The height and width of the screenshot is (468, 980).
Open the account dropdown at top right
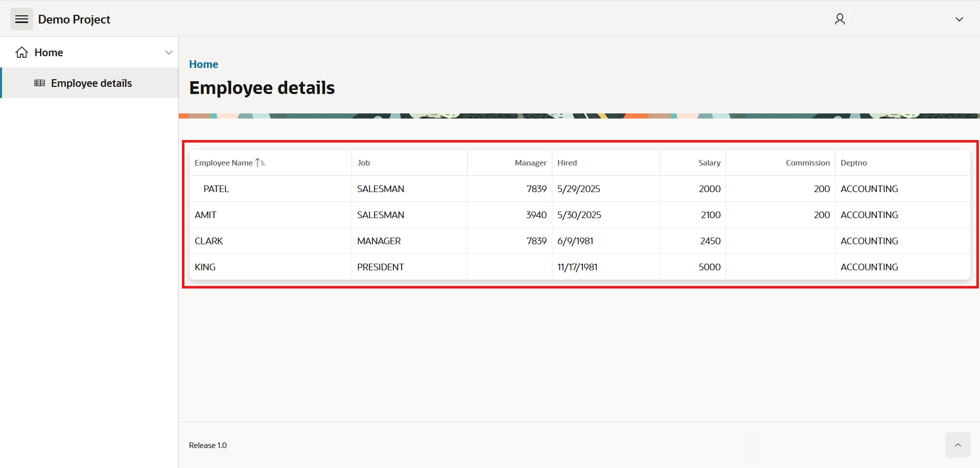coord(959,19)
